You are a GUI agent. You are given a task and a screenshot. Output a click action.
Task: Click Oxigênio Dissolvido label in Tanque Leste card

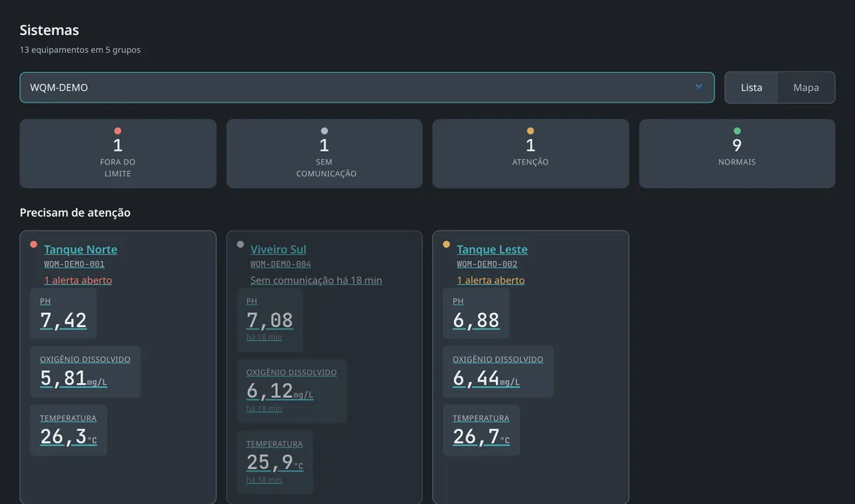coord(497,359)
